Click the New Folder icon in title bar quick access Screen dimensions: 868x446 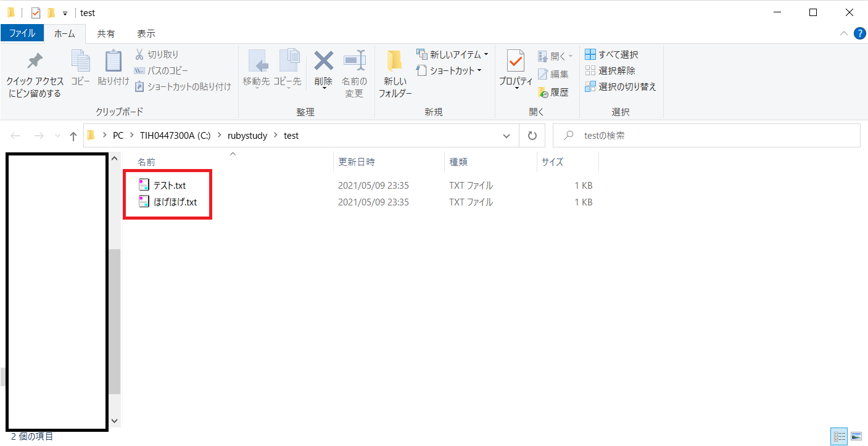coord(51,12)
